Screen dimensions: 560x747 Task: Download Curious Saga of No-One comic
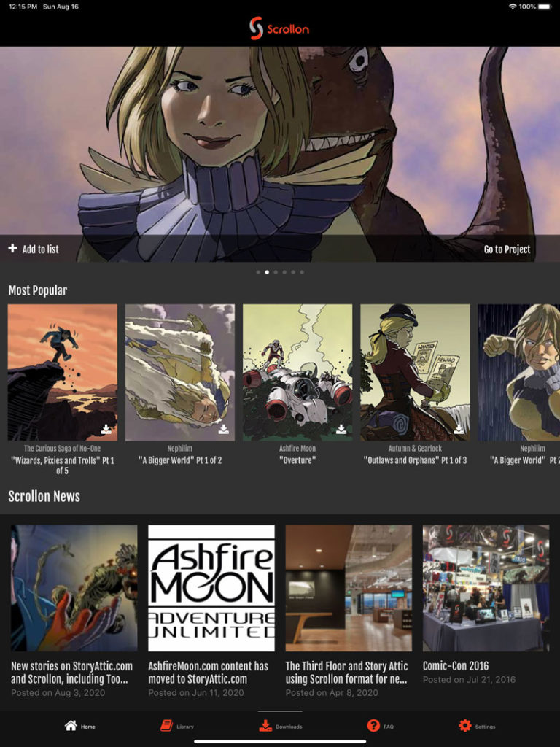(106, 430)
